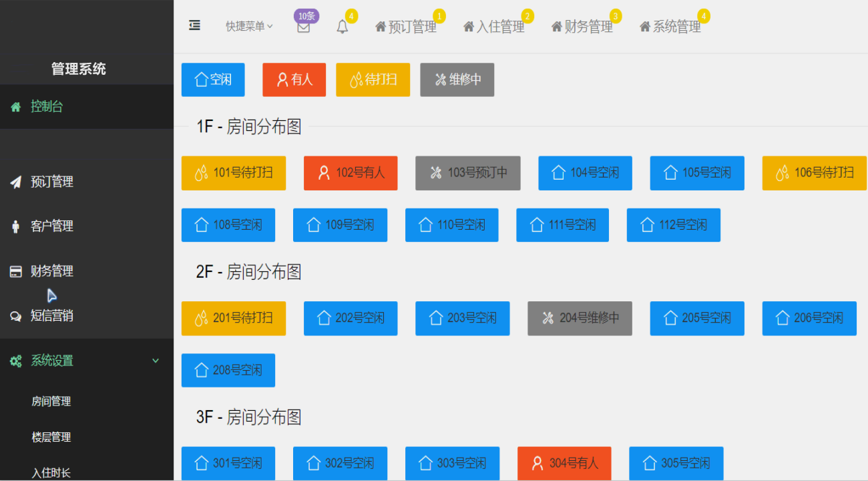This screenshot has width=868, height=481.
Task: Open 系统管理 in the top navigation
Action: [x=670, y=27]
